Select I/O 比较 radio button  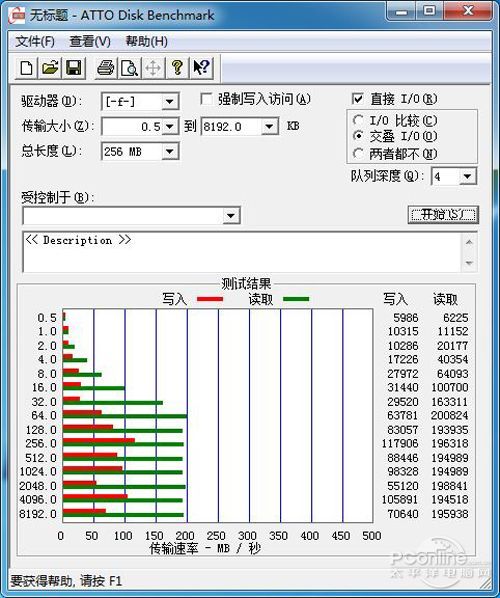click(358, 120)
